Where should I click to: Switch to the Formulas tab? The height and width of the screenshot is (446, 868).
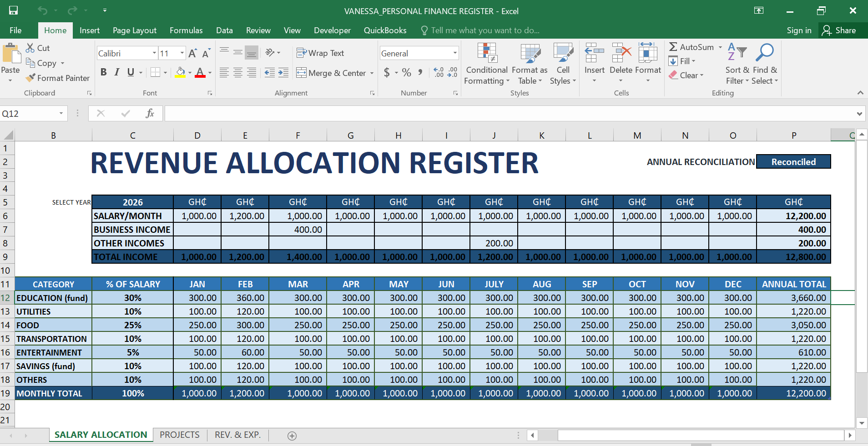[x=186, y=30]
